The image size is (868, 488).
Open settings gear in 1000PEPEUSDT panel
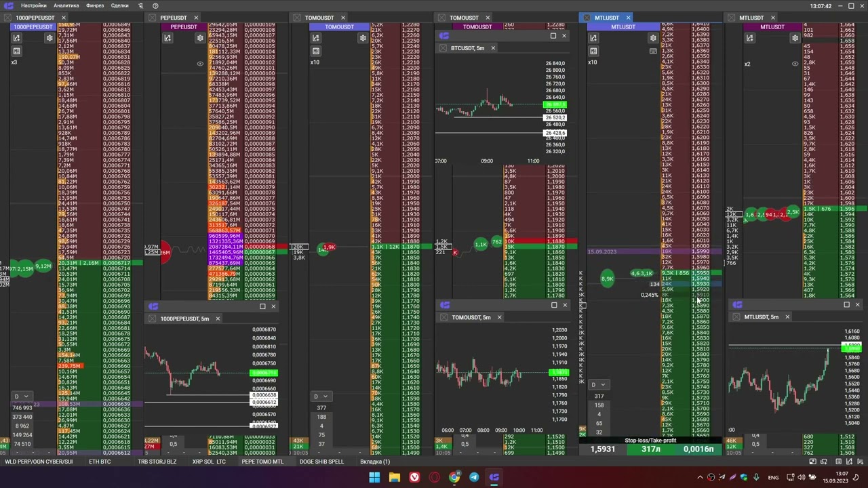(x=50, y=39)
